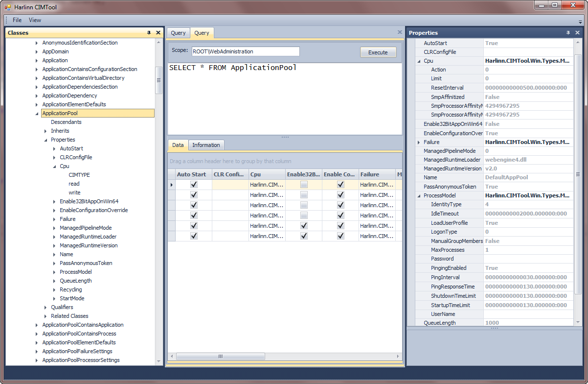Pin the Classes panel with its pushpin icon

(x=149, y=33)
